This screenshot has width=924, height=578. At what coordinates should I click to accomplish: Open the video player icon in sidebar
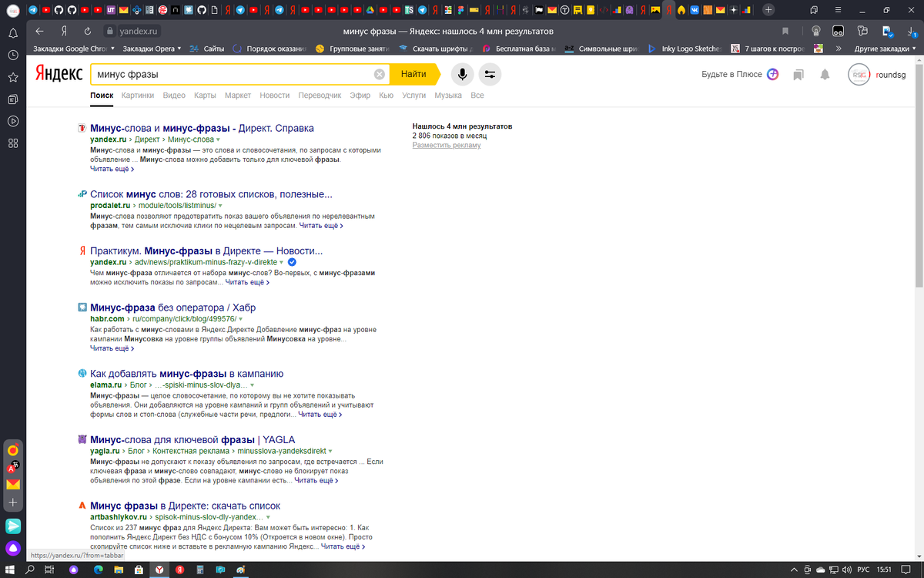coord(13,121)
